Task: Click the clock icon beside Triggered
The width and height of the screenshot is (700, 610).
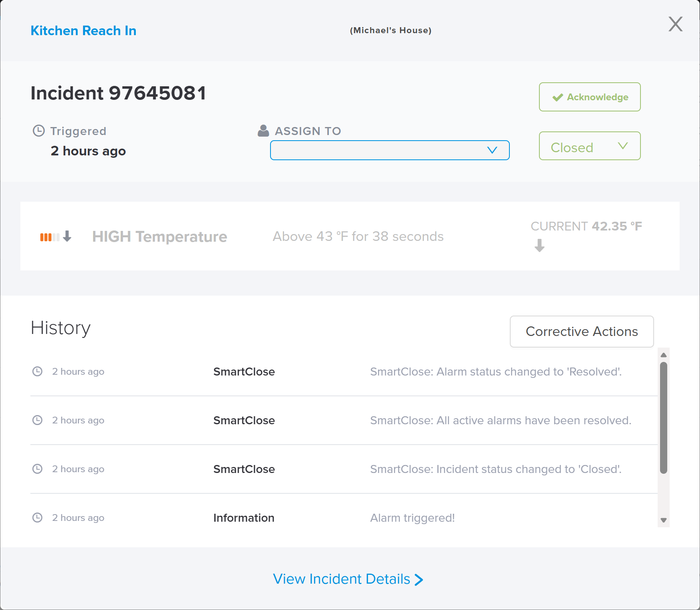Action: click(x=38, y=131)
